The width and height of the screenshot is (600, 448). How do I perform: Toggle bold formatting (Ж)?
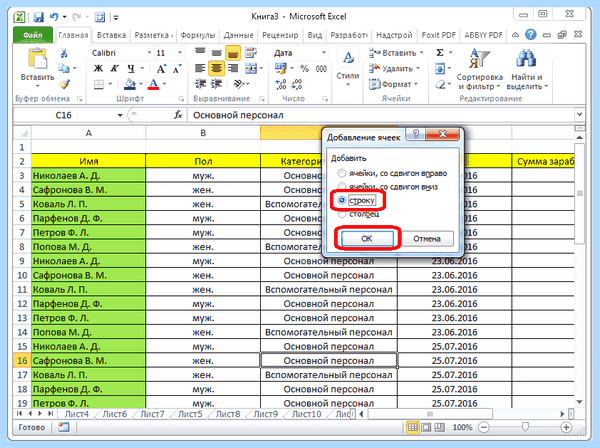coord(98,68)
